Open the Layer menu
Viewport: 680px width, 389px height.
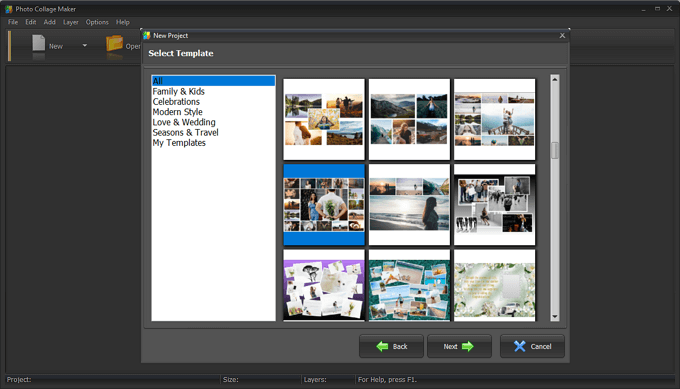pyautogui.click(x=71, y=22)
